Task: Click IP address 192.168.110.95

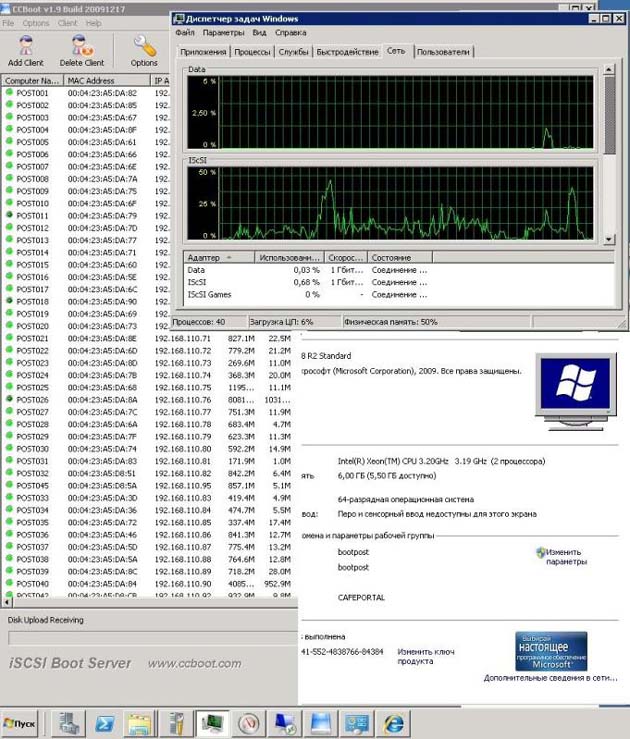Action: [183, 485]
